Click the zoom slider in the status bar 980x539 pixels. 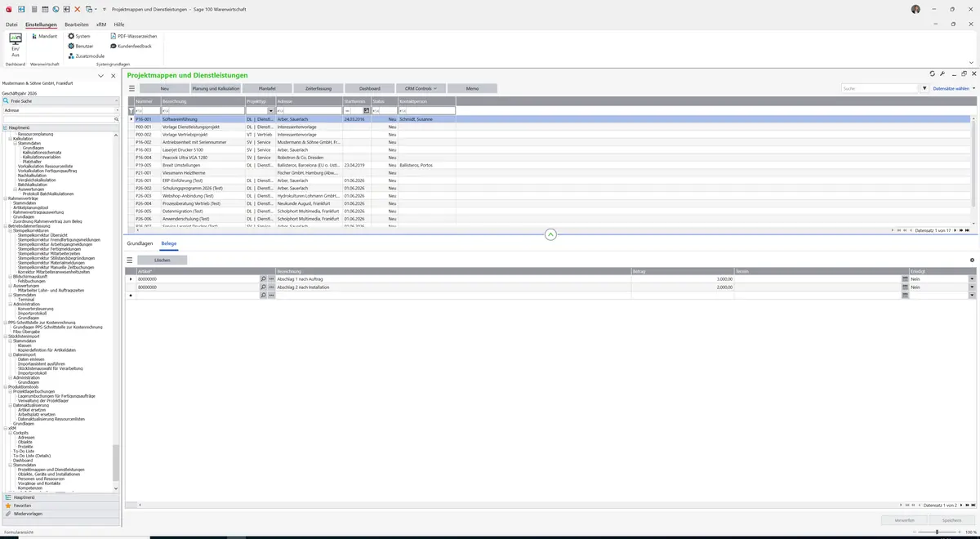click(x=937, y=532)
